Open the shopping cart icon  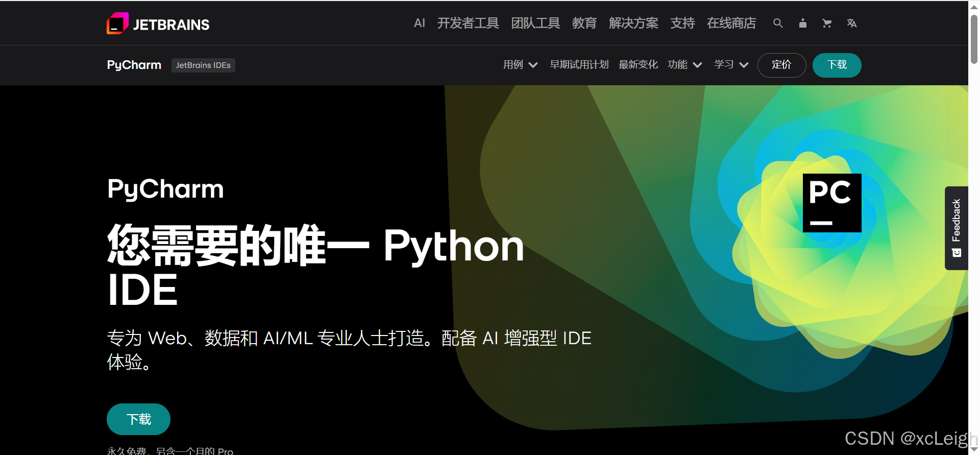pyautogui.click(x=827, y=23)
